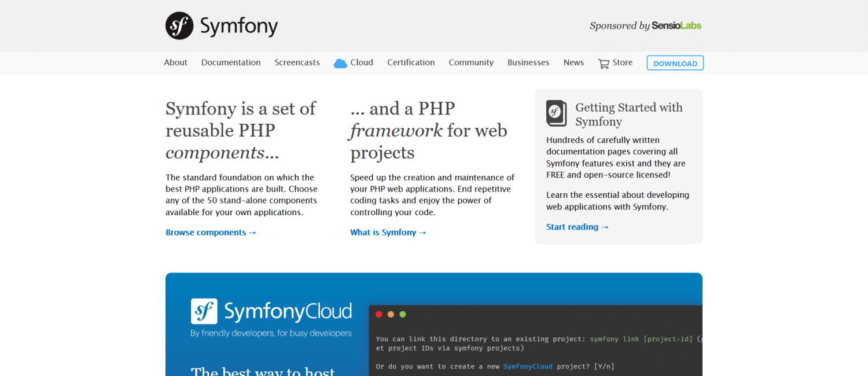Click the shopping cart icon beside Store
This screenshot has width=868, height=376.
602,62
